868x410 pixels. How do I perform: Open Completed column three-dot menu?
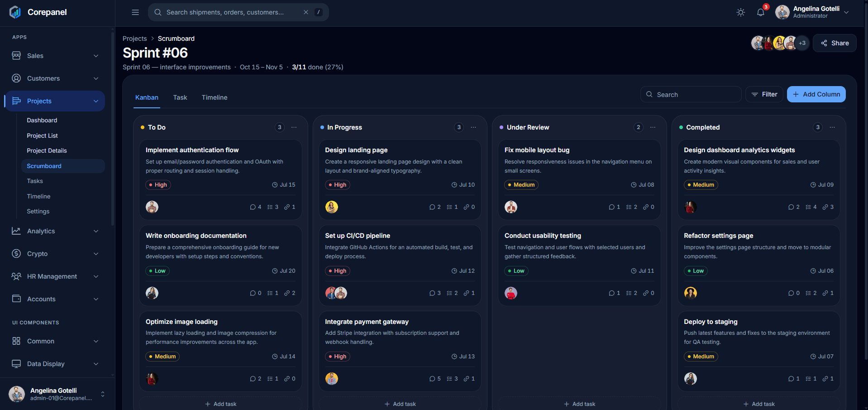tap(832, 127)
